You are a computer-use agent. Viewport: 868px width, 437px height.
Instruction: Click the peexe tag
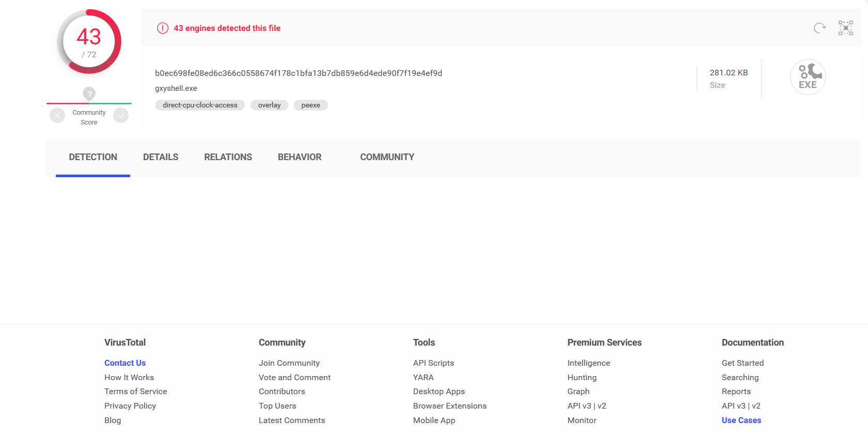coord(311,105)
